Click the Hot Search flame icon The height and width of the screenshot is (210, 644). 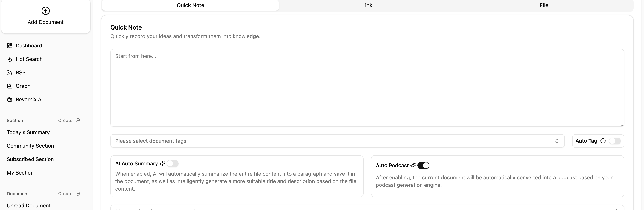(10, 59)
